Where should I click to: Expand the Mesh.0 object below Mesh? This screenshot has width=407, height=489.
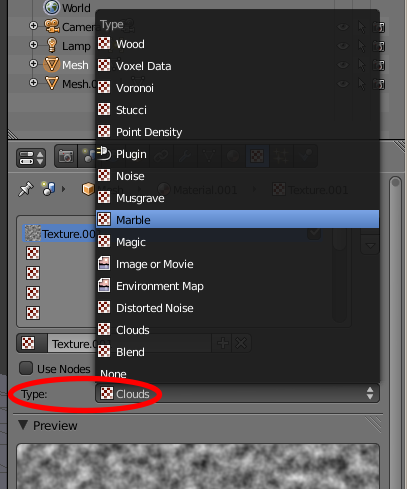point(33,82)
